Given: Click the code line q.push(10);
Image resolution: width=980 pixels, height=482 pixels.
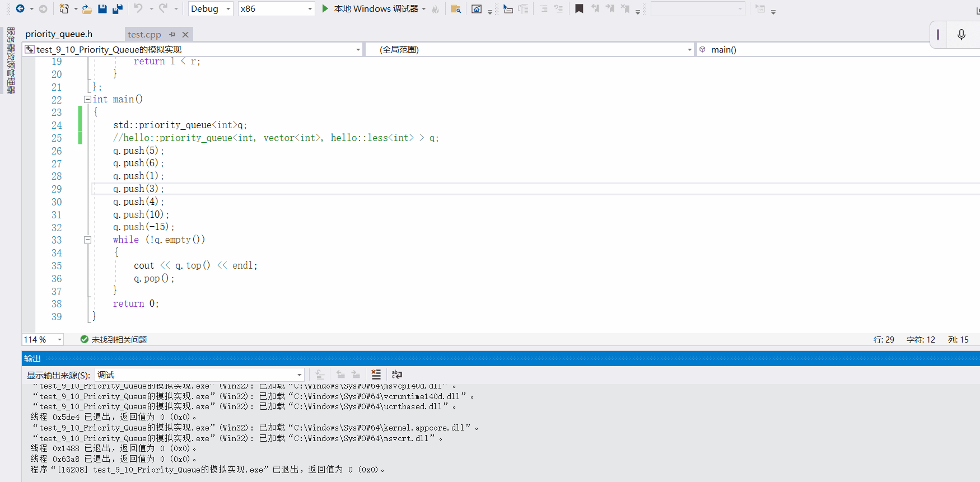Looking at the screenshot, I should (141, 214).
